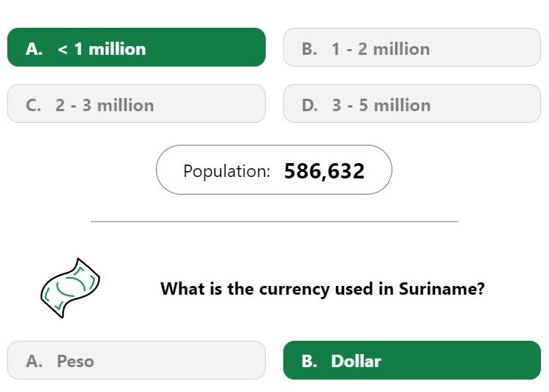Click the Population result pill
The width and height of the screenshot is (549, 392).
coord(274,170)
